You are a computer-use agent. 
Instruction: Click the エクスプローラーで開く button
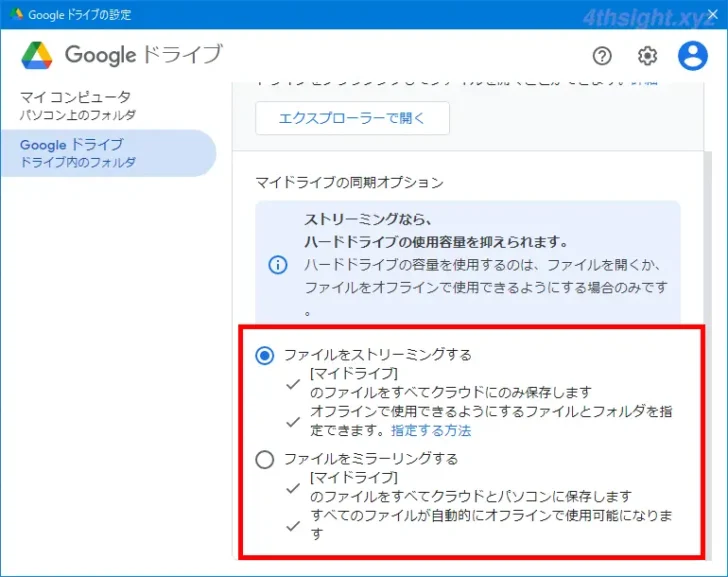pyautogui.click(x=352, y=118)
